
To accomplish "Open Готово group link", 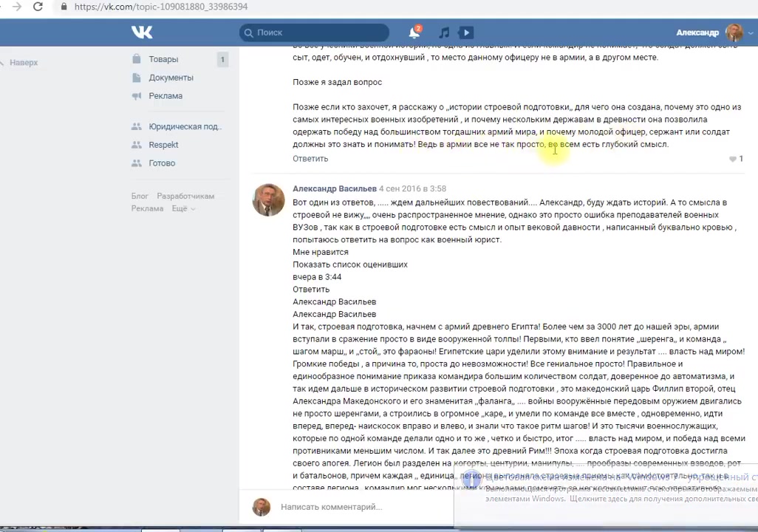I will (162, 163).
